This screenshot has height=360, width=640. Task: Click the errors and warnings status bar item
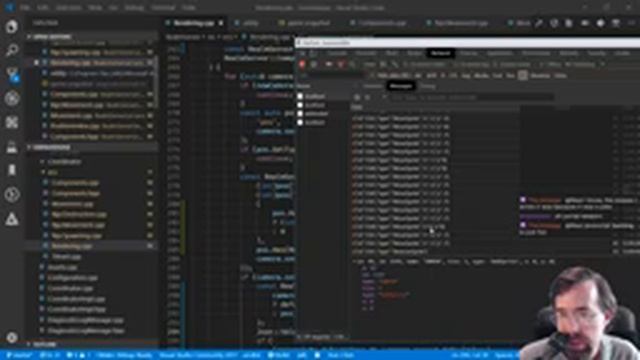pos(78,355)
